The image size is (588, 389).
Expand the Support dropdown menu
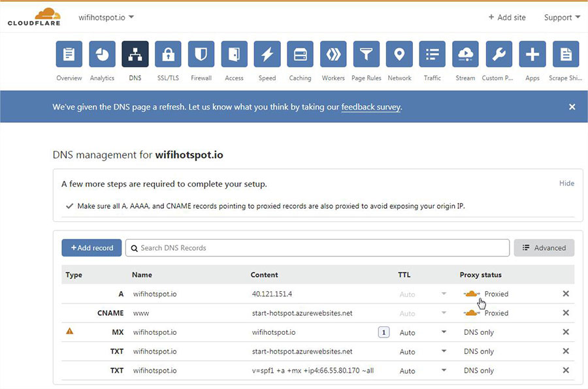tap(562, 18)
